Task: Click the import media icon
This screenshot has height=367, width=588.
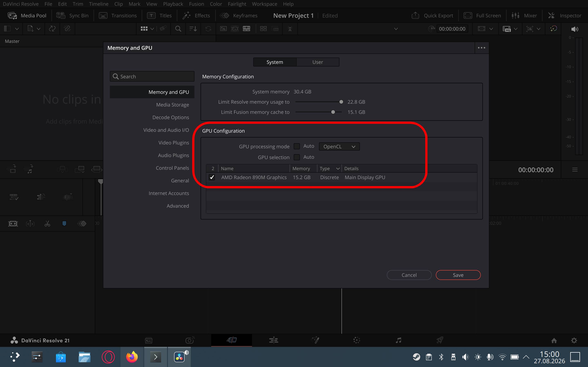Action: click(30, 29)
